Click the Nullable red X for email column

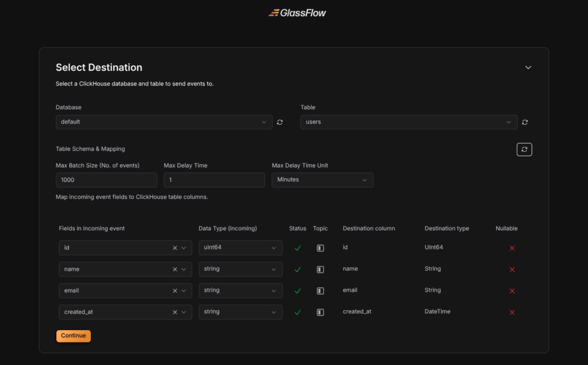(512, 291)
